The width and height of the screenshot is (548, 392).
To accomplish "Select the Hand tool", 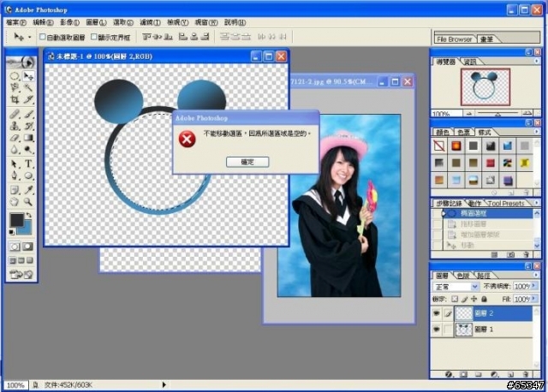I will click(15, 202).
